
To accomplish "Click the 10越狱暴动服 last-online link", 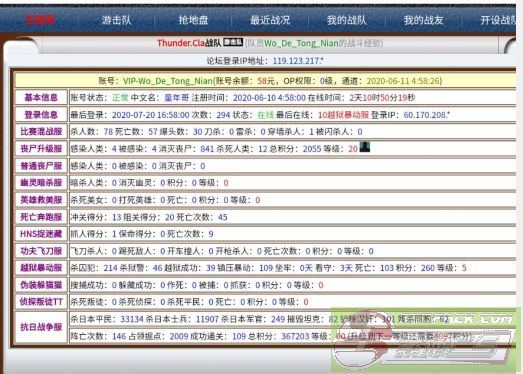I will click(343, 115).
